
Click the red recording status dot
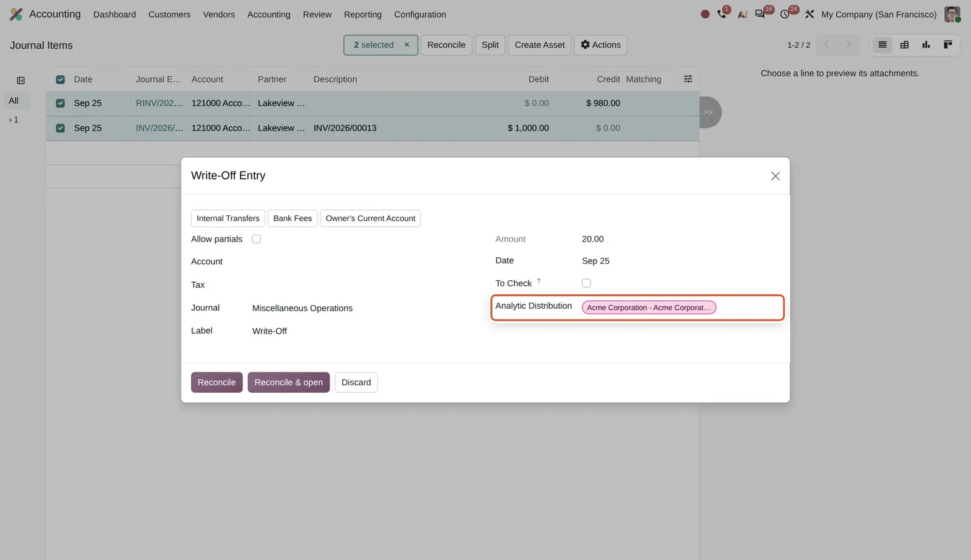705,14
